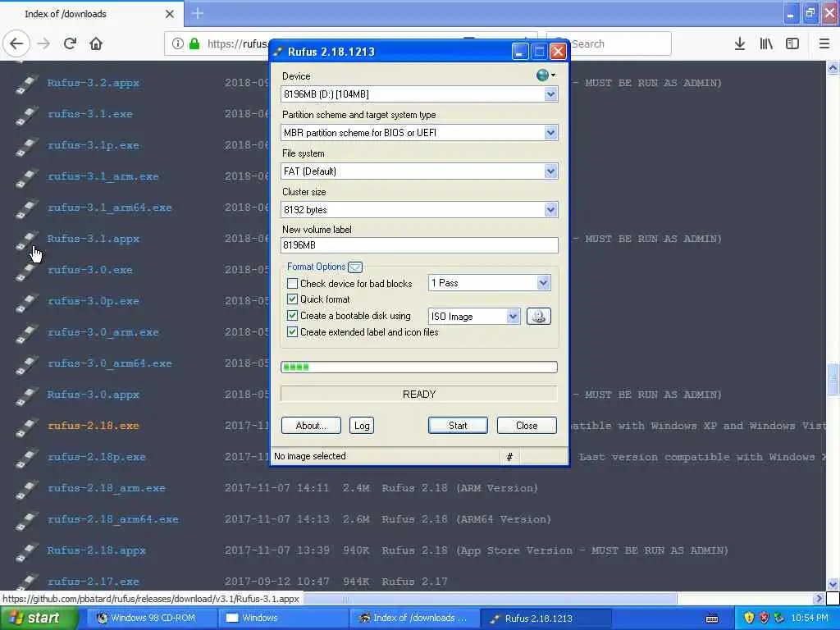
Task: Click the green padlock in address bar
Action: [x=194, y=43]
